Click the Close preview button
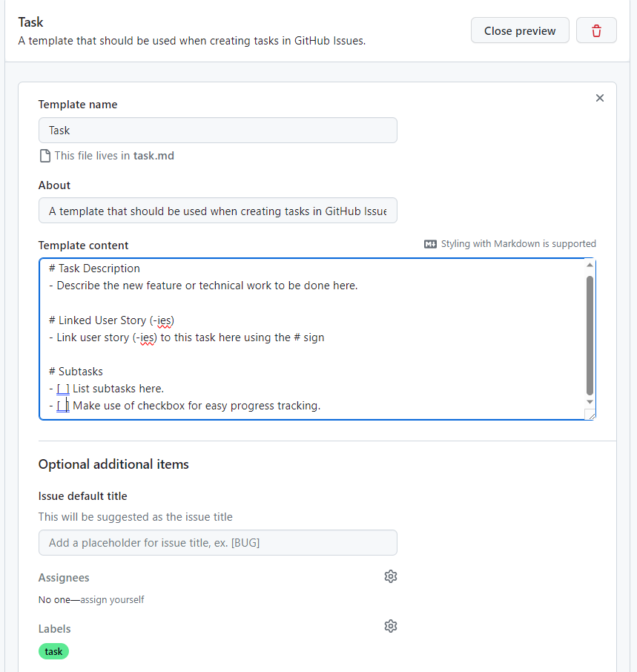The height and width of the screenshot is (672, 637). [520, 30]
